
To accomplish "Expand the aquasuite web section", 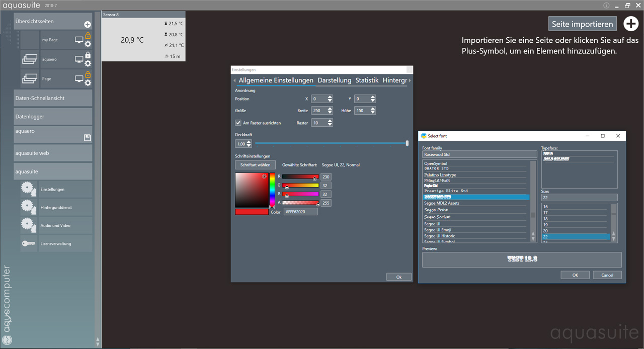I will [x=53, y=153].
